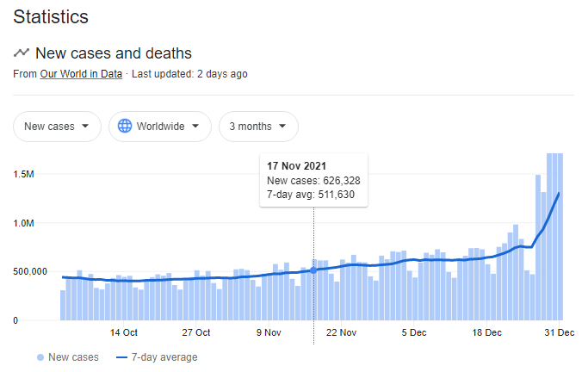Click the 5 Dec date axis label
The image size is (588, 372).
pyautogui.click(x=414, y=332)
